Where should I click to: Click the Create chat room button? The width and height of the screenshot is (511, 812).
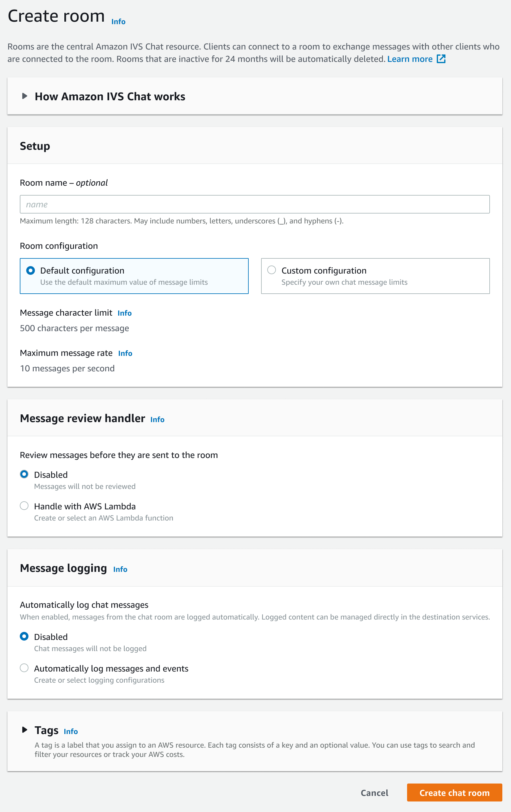coord(454,793)
